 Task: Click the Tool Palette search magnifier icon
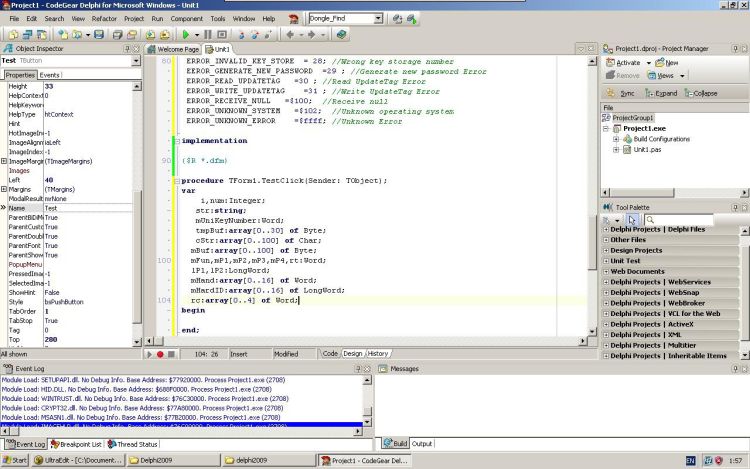(650, 220)
